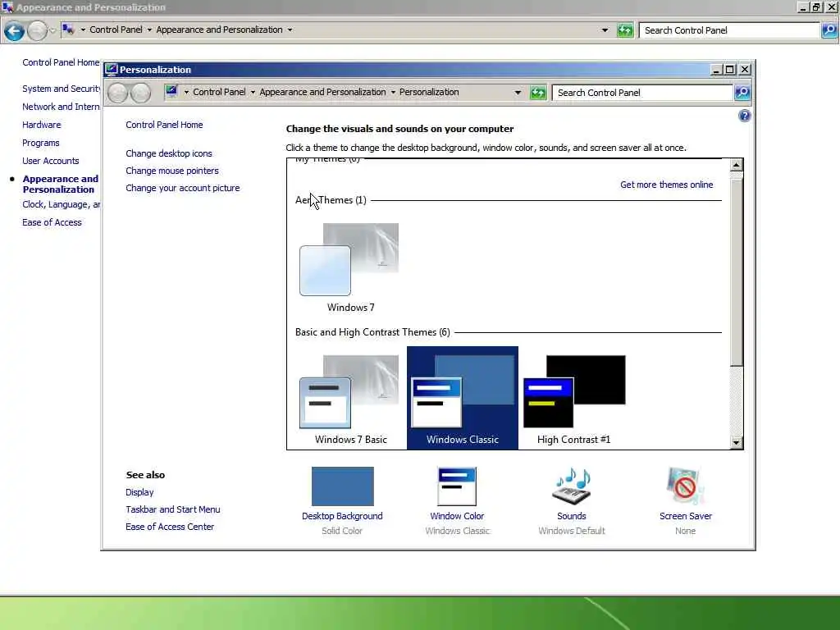Open Programs category in background window

41,143
